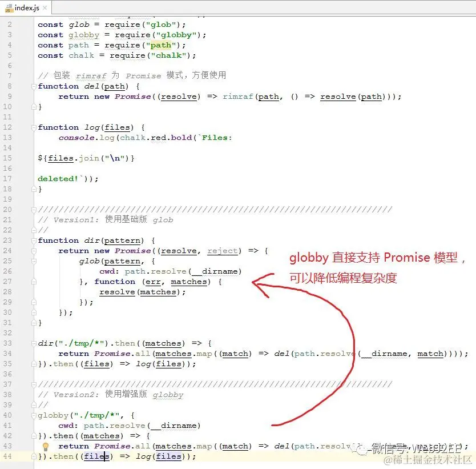This screenshot has height=469, width=476.
Task: Click the fold end marker on line 39
Action: coord(34,405)
